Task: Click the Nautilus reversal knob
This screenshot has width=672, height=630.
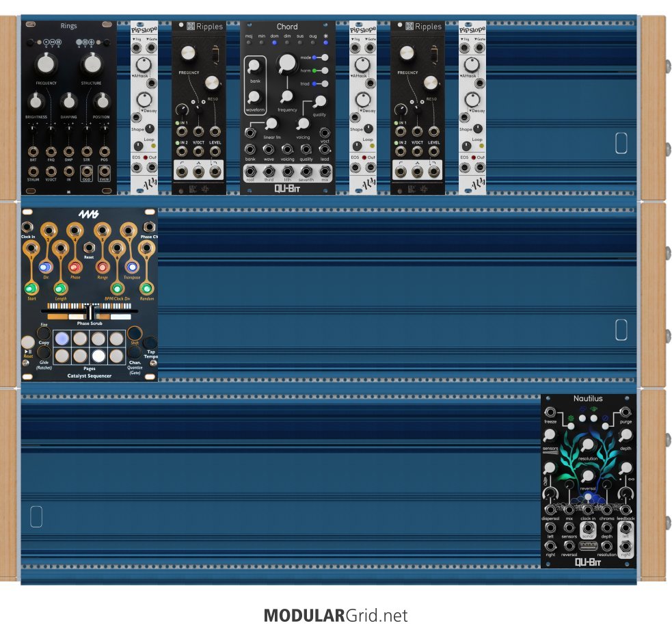Action: 587,475
